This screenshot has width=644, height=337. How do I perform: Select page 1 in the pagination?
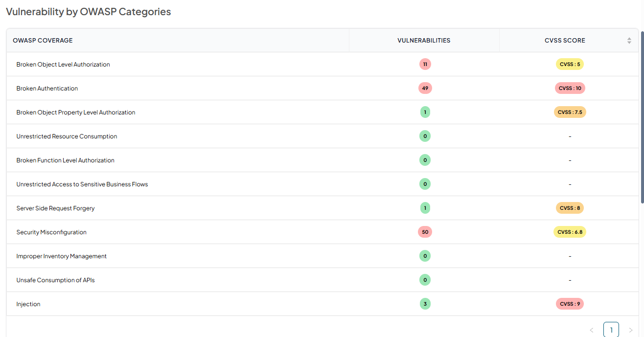pyautogui.click(x=611, y=330)
